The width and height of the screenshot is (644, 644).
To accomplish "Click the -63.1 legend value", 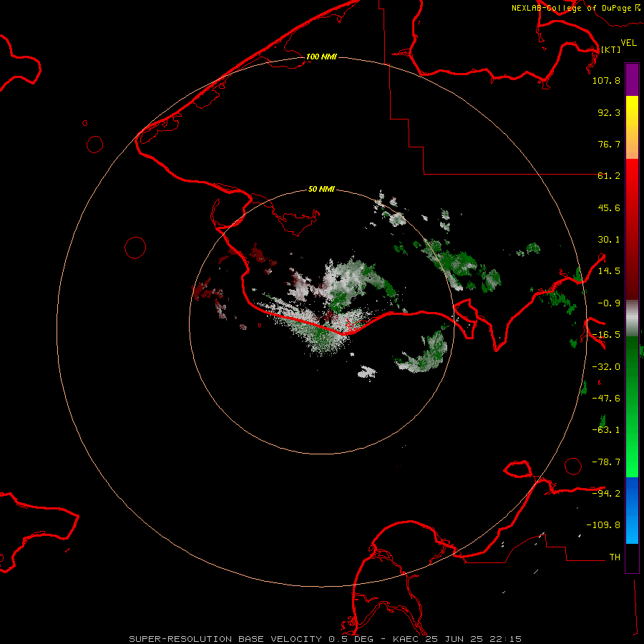I will (606, 430).
